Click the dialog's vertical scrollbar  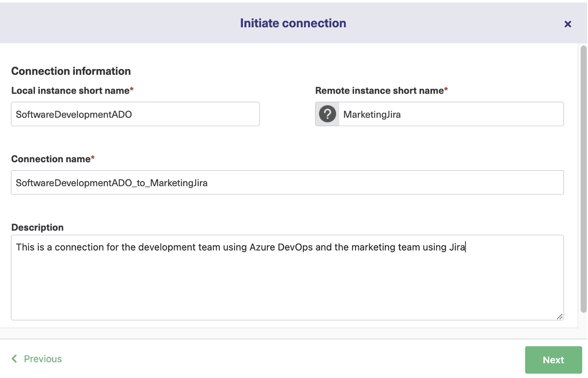(583, 178)
